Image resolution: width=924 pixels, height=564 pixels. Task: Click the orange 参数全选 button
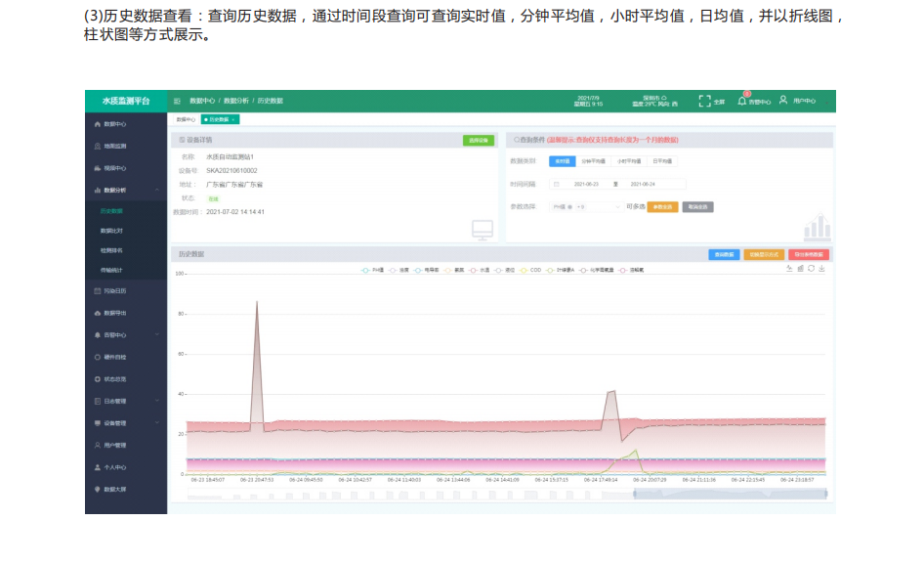[662, 207]
